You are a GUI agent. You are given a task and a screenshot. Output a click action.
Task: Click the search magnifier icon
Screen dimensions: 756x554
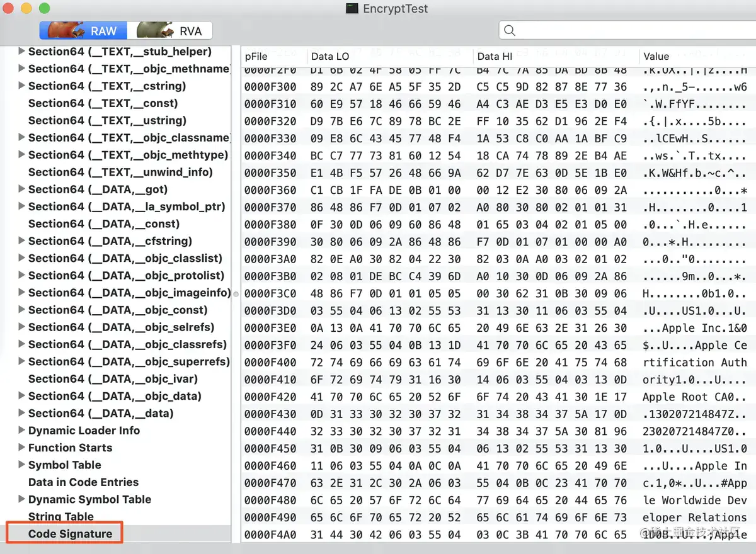pyautogui.click(x=510, y=30)
